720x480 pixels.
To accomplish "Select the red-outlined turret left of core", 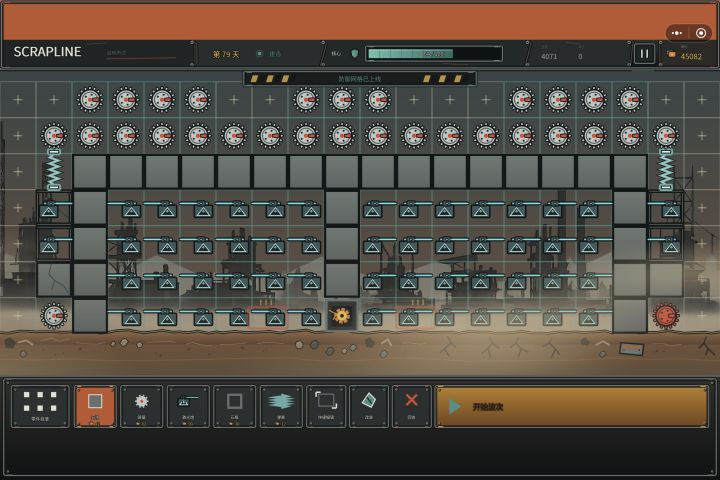I will coord(270,316).
